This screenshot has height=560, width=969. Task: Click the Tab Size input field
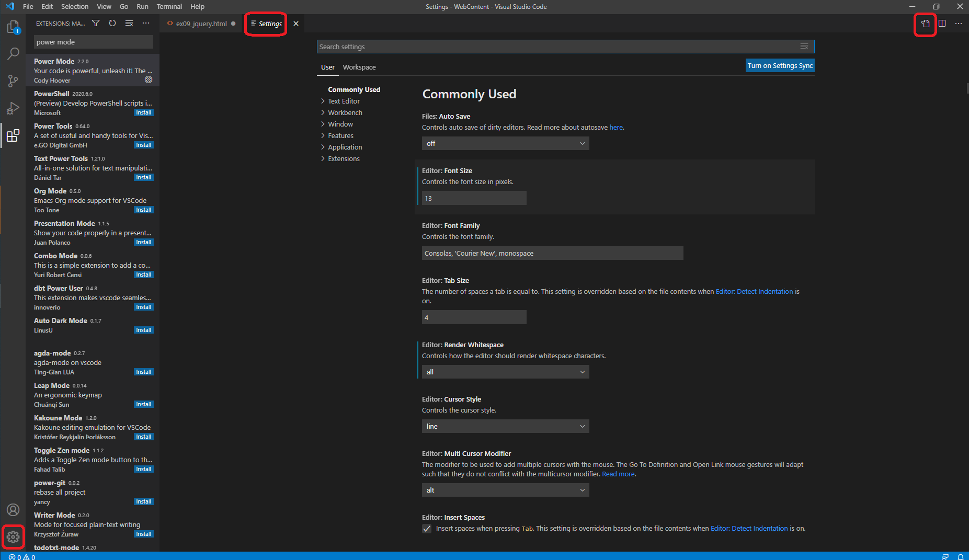(474, 317)
